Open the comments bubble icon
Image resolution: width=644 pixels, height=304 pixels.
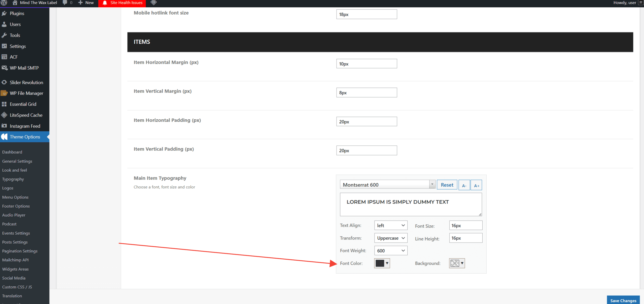[x=65, y=3]
